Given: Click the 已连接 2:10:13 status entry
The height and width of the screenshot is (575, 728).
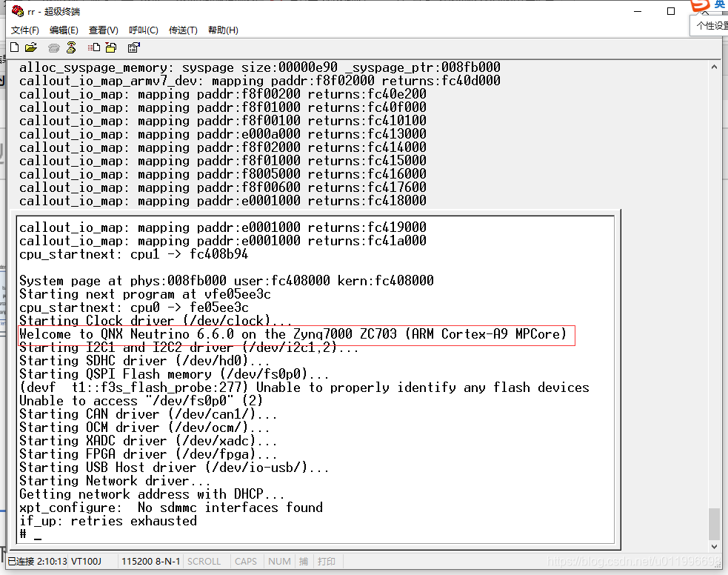Looking at the screenshot, I should click(x=38, y=561).
